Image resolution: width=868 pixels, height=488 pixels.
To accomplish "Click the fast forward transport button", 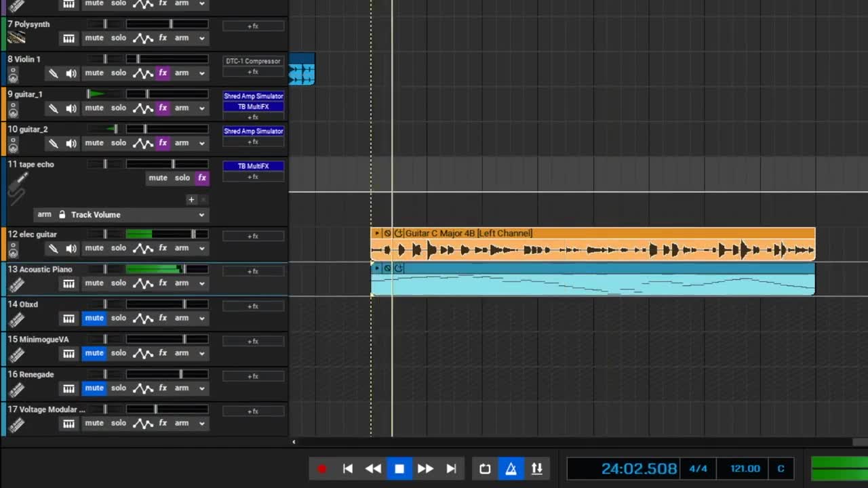I will 425,468.
